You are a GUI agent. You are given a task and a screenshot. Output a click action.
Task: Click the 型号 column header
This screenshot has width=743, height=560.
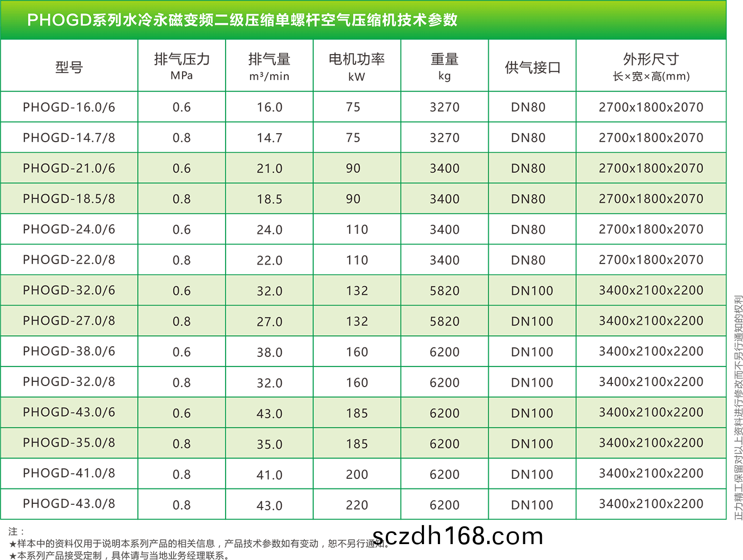(69, 67)
